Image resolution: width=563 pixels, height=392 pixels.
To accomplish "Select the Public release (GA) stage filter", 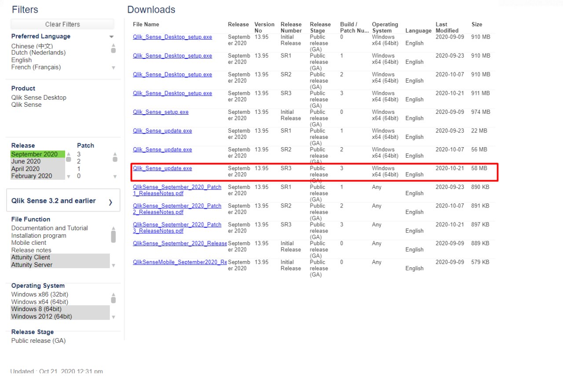I will (38, 341).
